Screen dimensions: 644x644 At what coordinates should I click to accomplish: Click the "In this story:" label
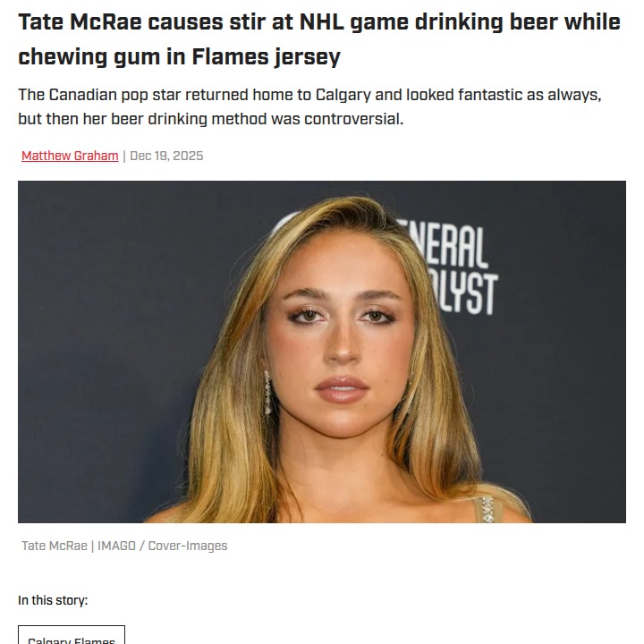53,600
